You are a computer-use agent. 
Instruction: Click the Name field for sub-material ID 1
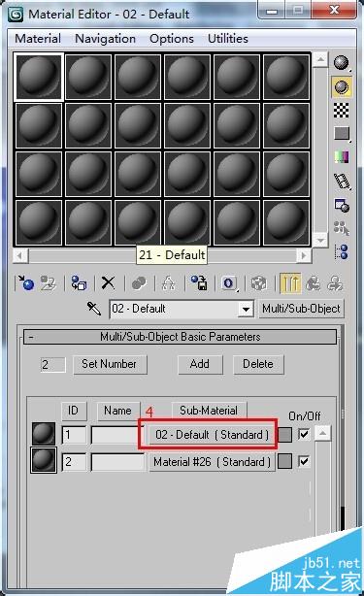[117, 435]
